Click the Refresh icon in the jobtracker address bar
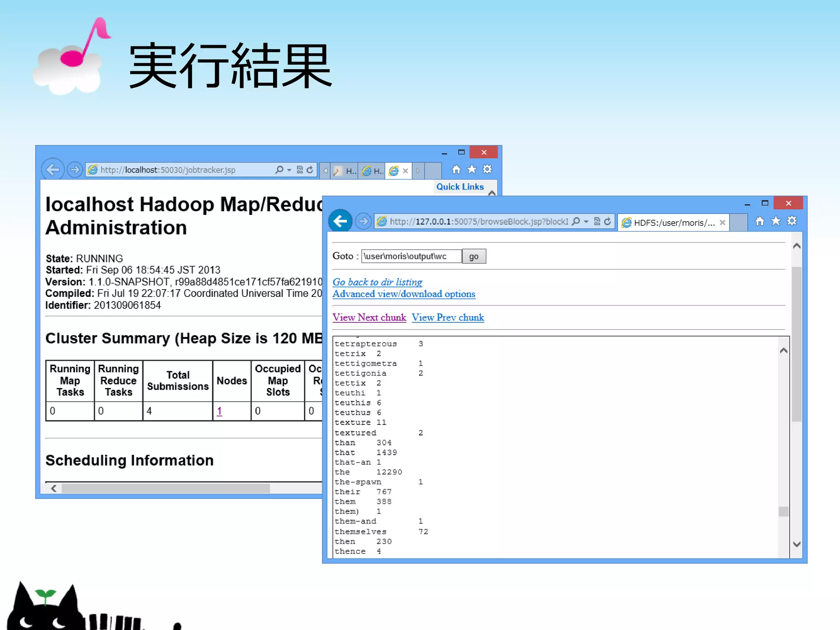Screen dimensions: 840x630 click(x=310, y=169)
